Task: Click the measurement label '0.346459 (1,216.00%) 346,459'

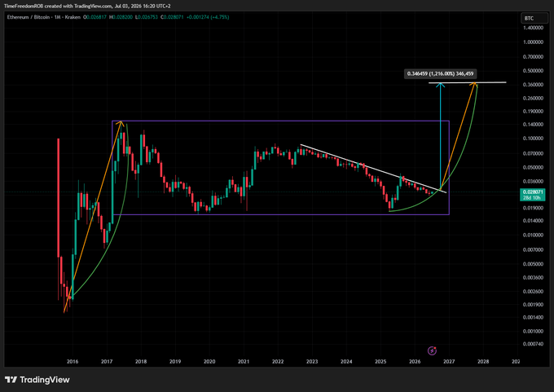Action: (x=440, y=73)
